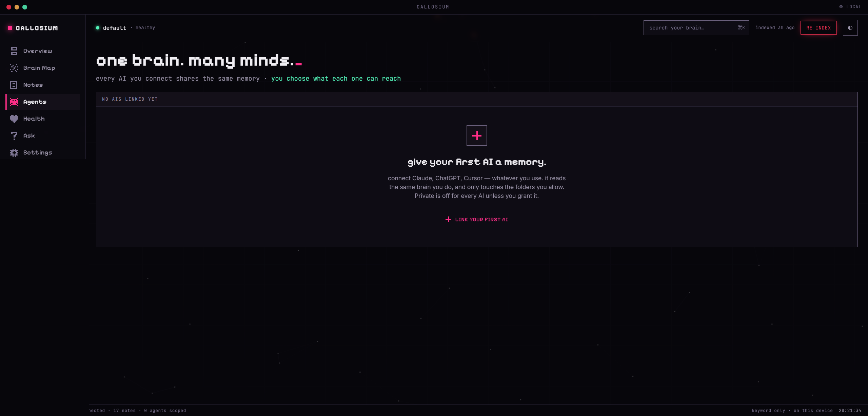The width and height of the screenshot is (868, 416).
Task: Navigate to the Ask section
Action: click(43, 136)
